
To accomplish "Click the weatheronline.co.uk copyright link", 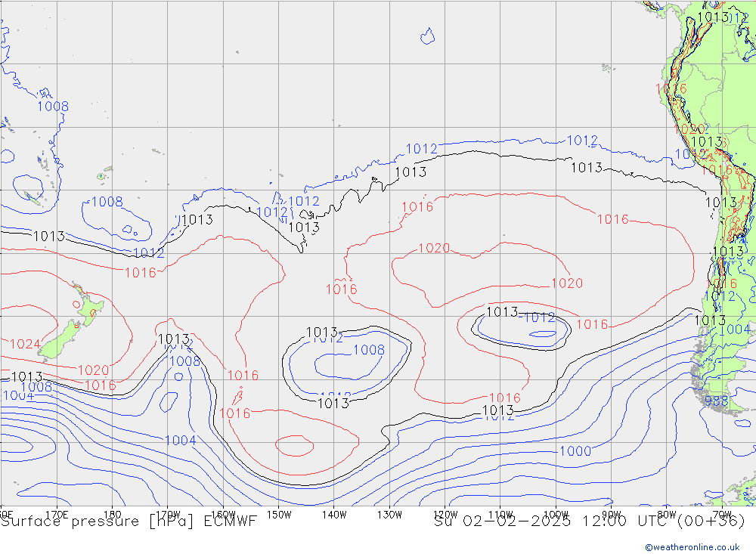I will 692,546.
